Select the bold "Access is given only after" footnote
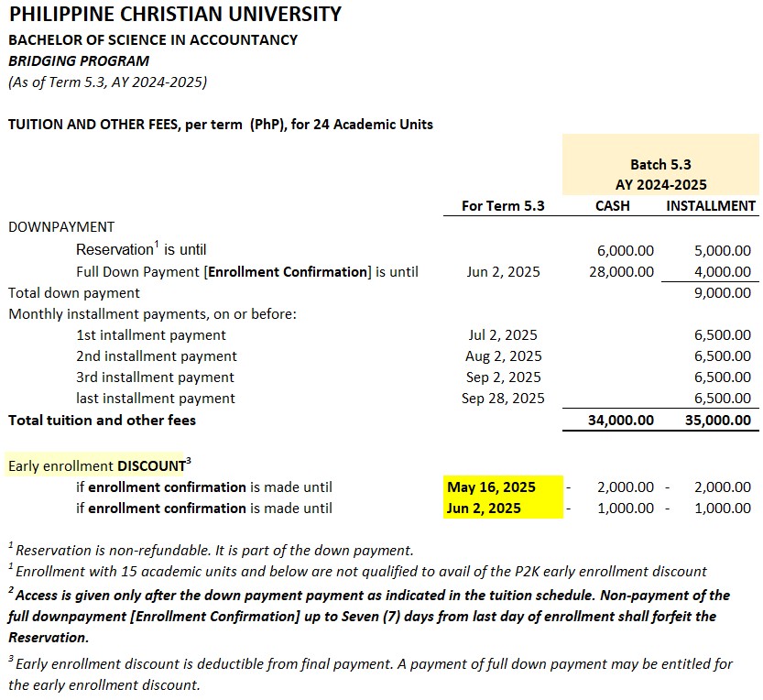 click(x=369, y=616)
